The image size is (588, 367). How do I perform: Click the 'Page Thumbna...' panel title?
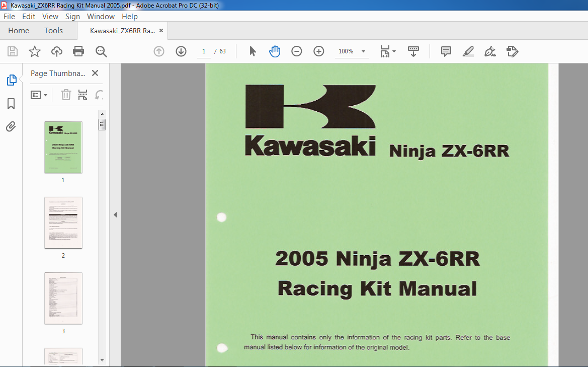point(58,73)
